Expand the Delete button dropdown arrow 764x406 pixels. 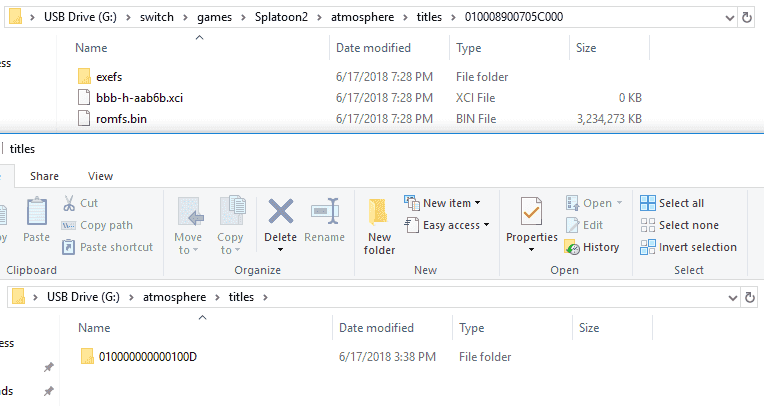point(281,250)
